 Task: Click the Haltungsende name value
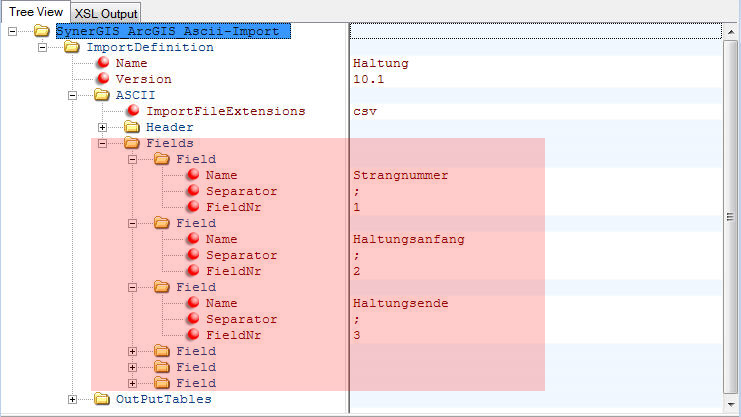(400, 303)
